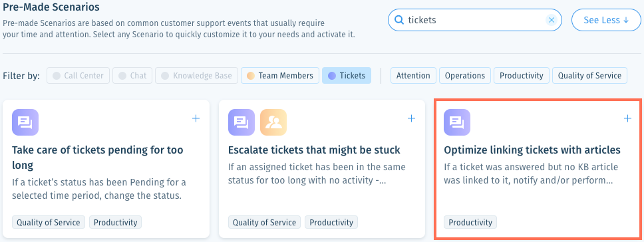Filter by the Attention category

click(413, 76)
